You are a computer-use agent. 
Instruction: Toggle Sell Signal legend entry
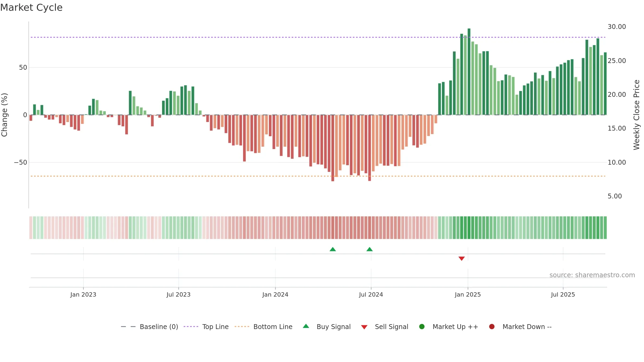coord(385,327)
